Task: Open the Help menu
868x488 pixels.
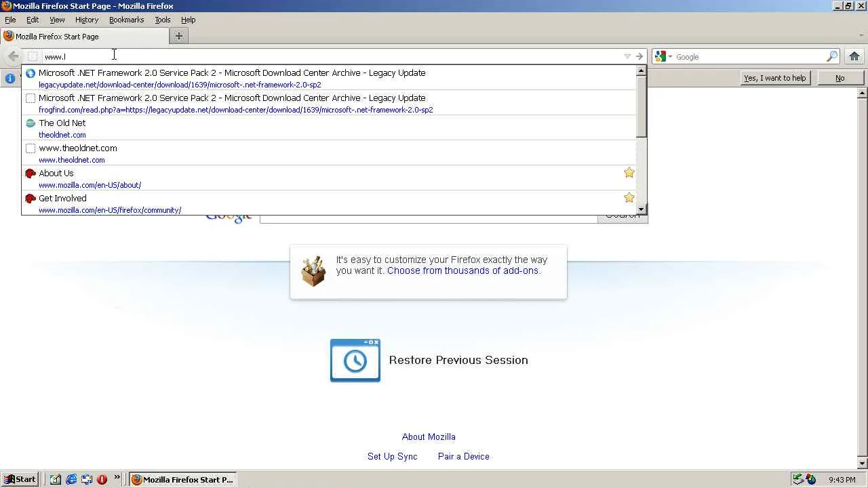Action: 188,20
